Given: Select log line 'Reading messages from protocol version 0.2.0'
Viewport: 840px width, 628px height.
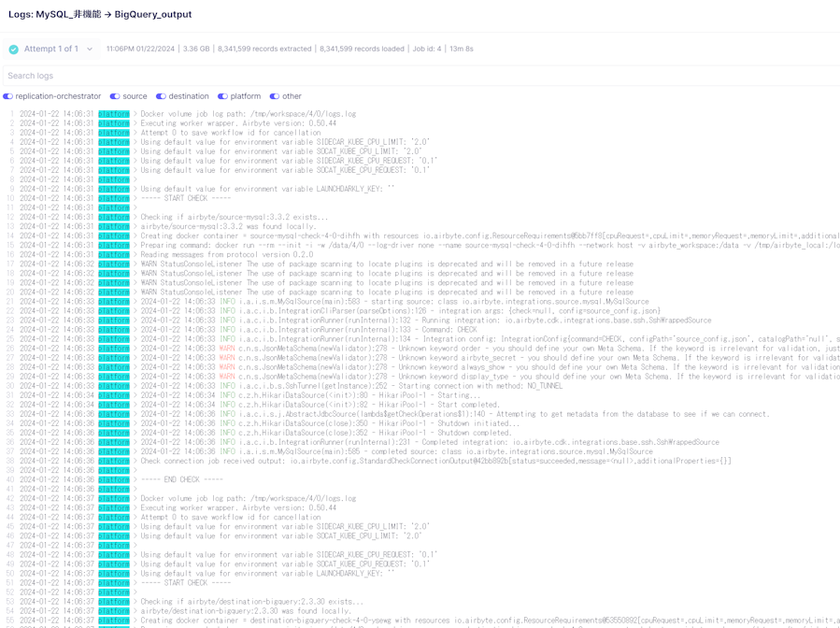Looking at the screenshot, I should click(227, 254).
